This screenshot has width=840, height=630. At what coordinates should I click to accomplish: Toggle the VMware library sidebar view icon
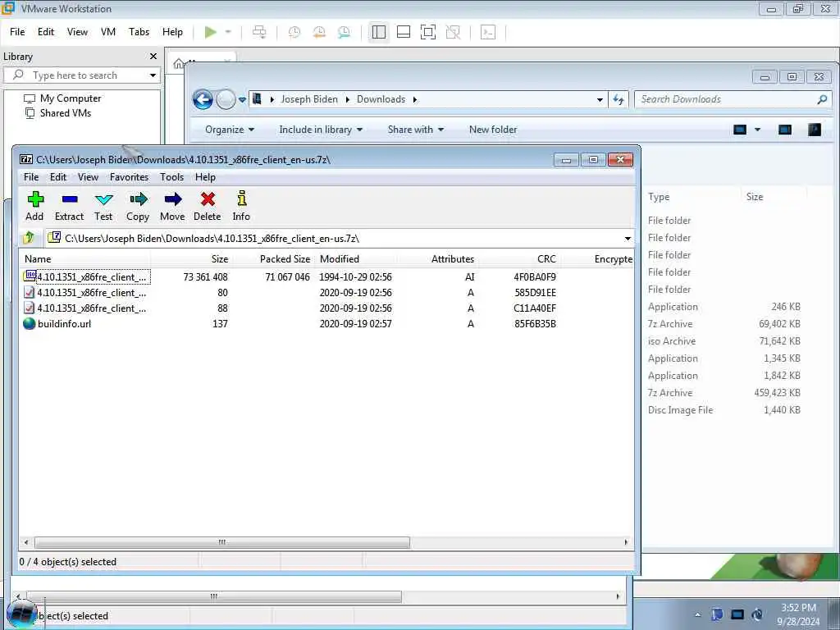pos(379,32)
